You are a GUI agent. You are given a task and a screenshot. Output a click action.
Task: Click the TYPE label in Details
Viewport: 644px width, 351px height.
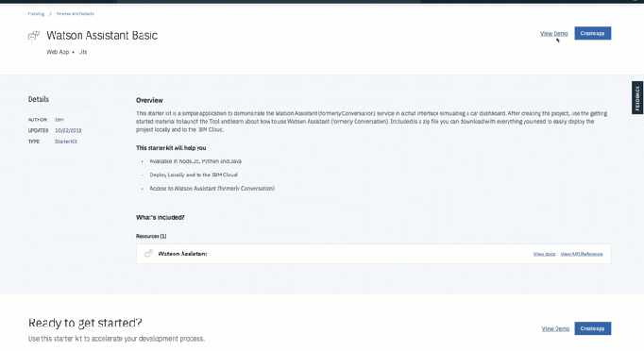click(34, 142)
